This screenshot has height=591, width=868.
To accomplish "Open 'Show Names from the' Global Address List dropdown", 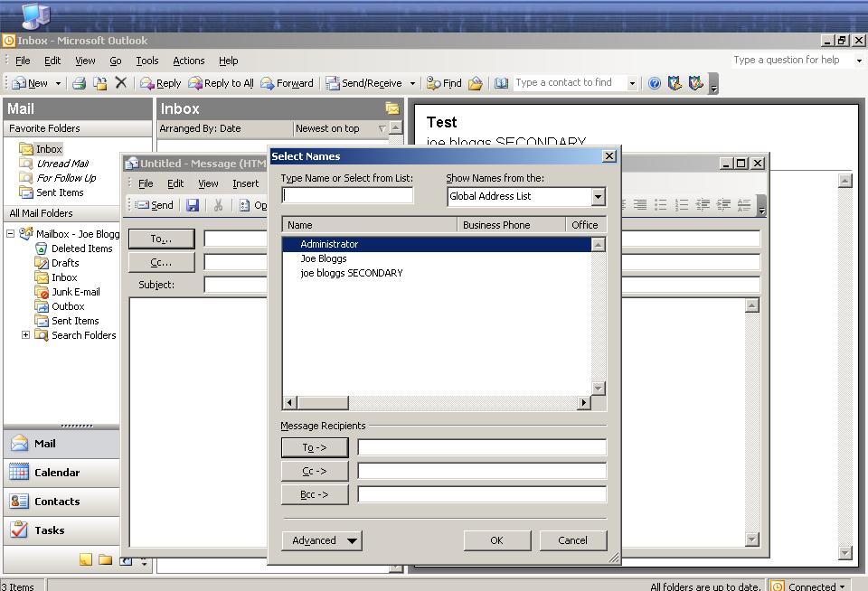I will coord(598,196).
